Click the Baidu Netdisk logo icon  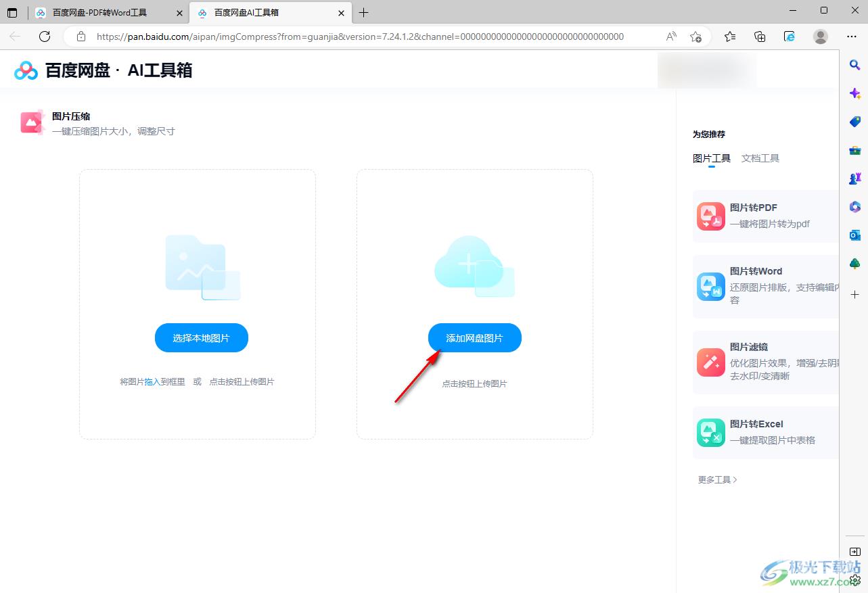[x=26, y=70]
